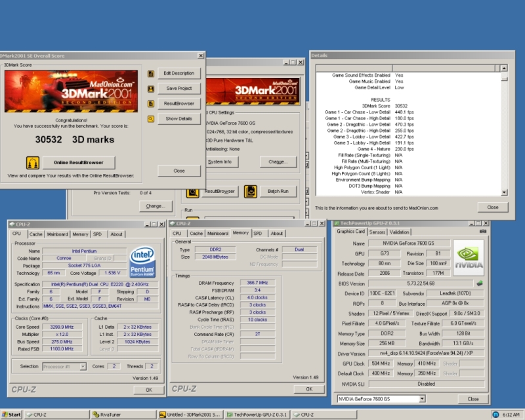Open the Mainboard tab in the CPU-Z memory window
This screenshot has width=525, height=420.
tap(218, 234)
